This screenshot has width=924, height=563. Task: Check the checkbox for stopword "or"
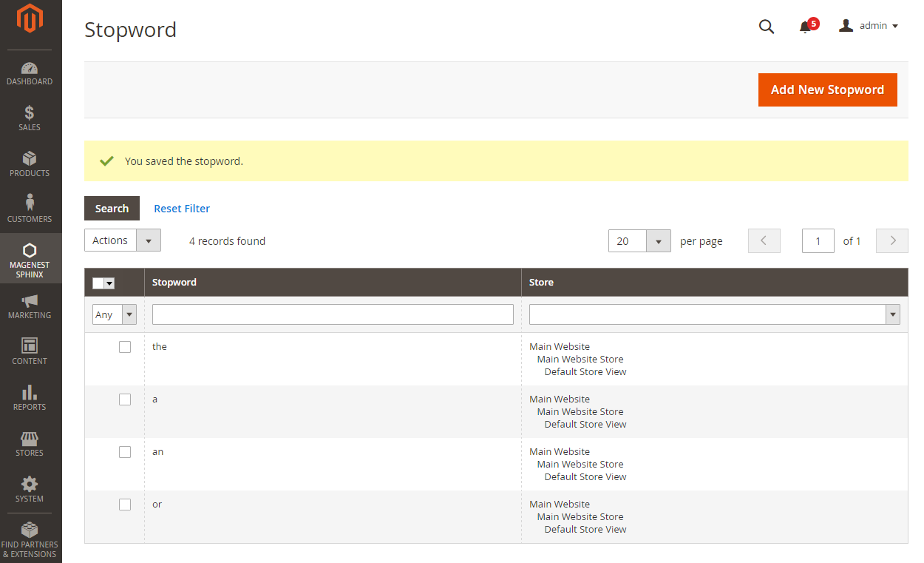tap(125, 504)
